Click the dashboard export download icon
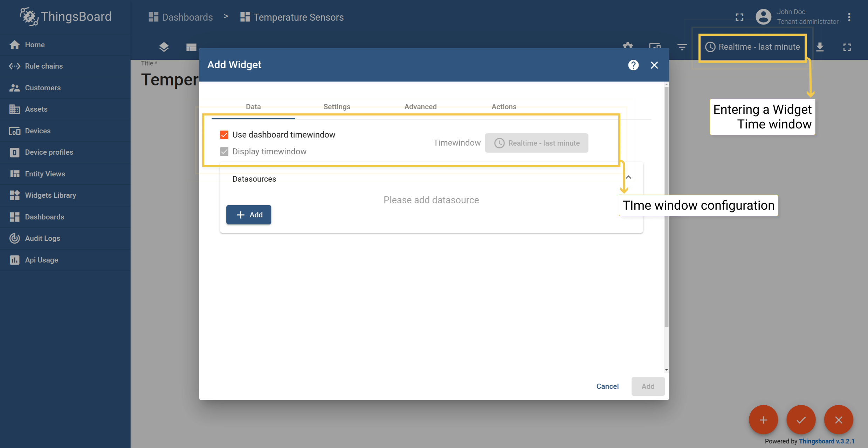This screenshot has height=448, width=868. pos(820,47)
